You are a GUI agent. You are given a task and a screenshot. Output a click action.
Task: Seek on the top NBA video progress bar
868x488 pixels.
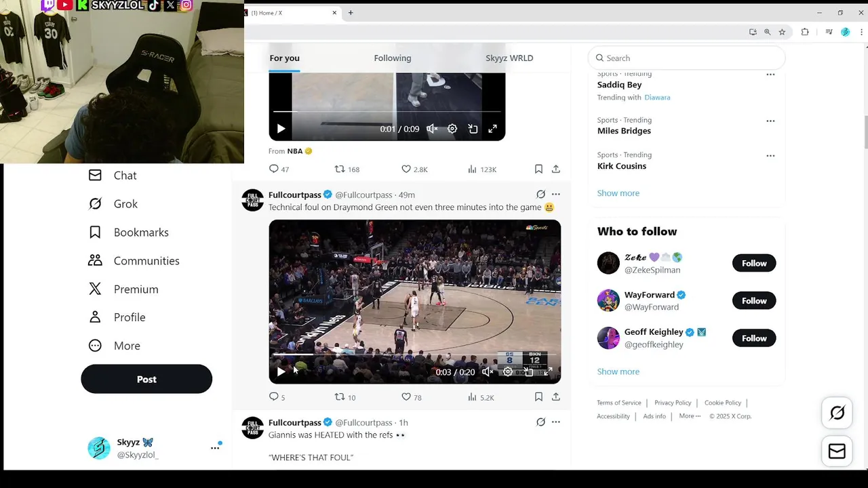(x=387, y=111)
